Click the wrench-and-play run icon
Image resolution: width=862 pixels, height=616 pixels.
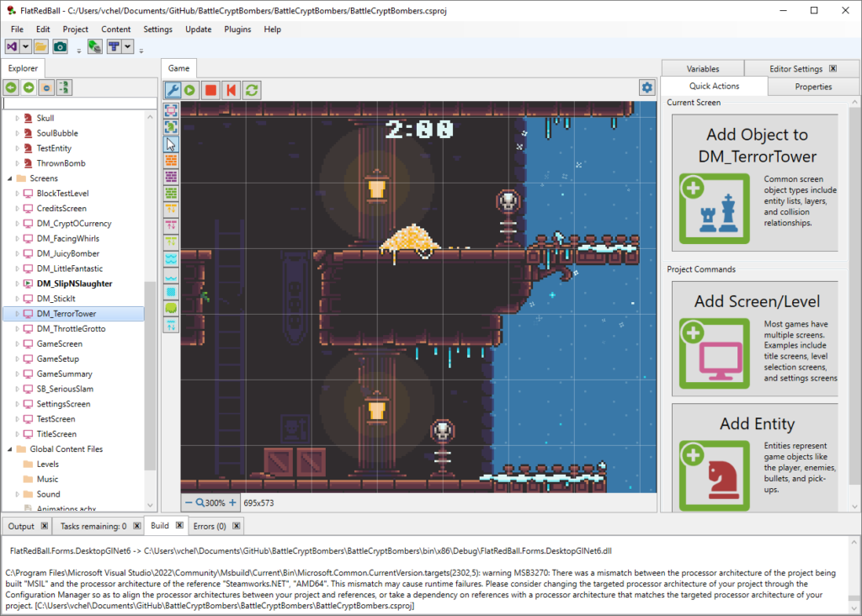[x=173, y=89]
